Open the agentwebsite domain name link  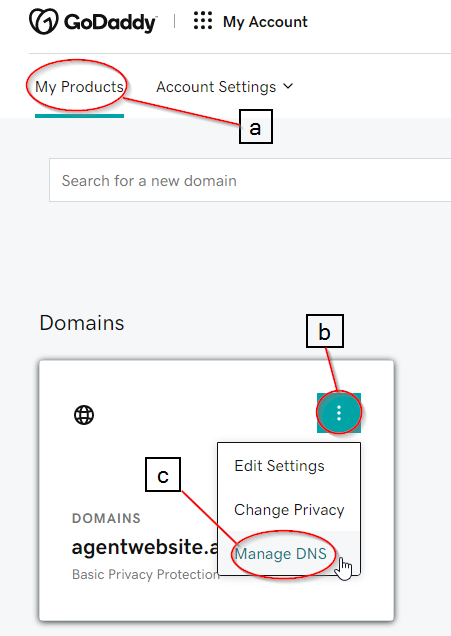[145, 547]
